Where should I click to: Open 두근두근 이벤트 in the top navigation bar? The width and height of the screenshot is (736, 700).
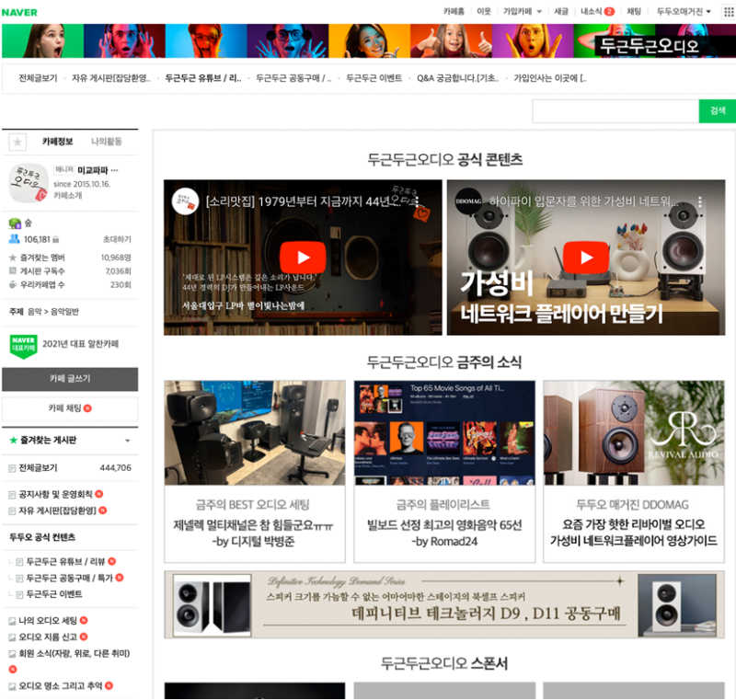tap(374, 78)
